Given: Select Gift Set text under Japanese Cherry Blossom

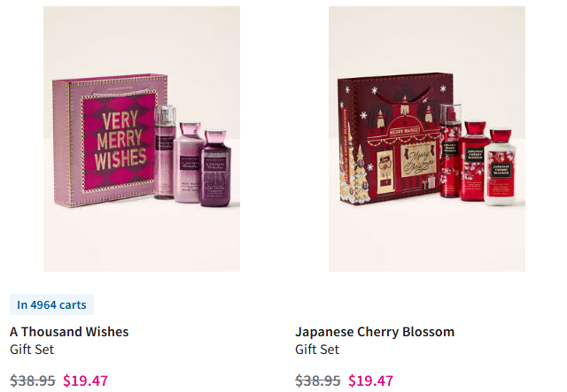Looking at the screenshot, I should point(317,350).
